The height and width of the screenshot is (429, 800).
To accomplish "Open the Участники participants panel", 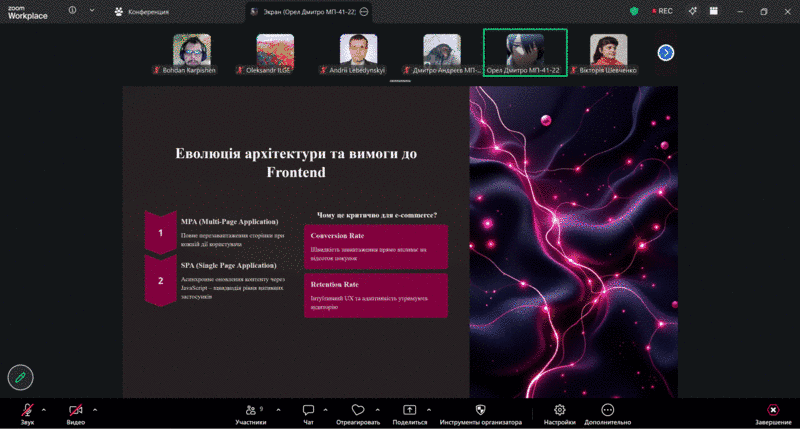I will pyautogui.click(x=250, y=411).
